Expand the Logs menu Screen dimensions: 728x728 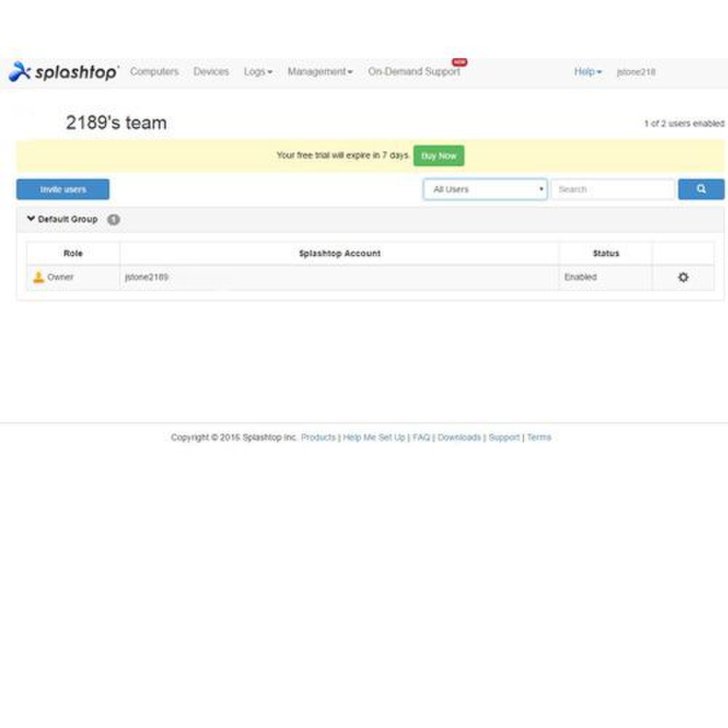[x=258, y=72]
